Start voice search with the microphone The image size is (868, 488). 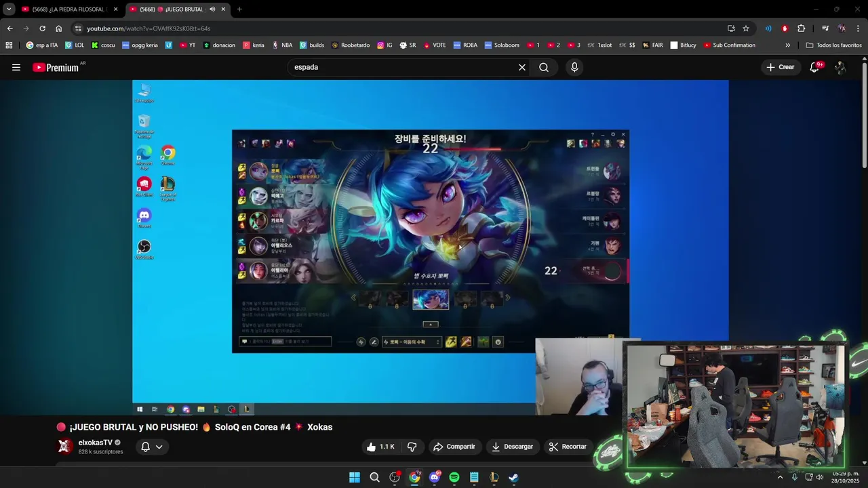click(x=574, y=67)
